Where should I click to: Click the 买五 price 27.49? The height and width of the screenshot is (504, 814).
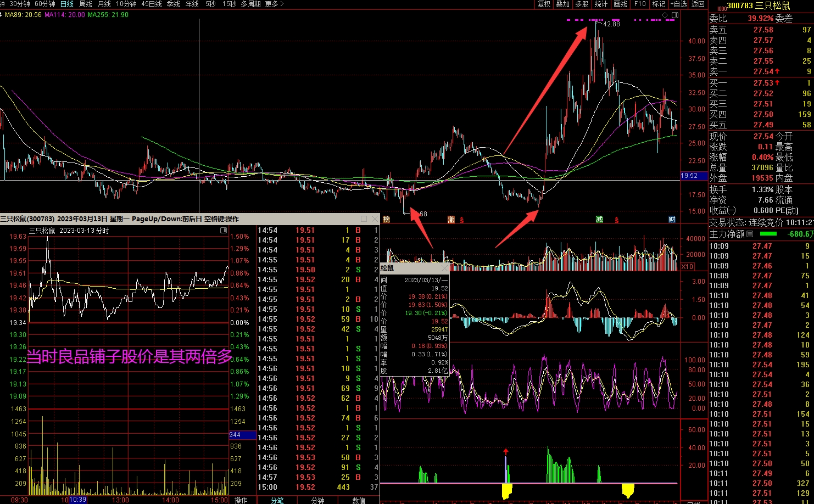(763, 125)
